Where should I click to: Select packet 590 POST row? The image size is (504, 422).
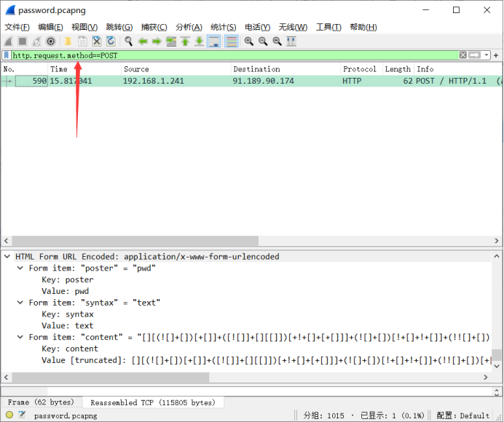tap(252, 81)
